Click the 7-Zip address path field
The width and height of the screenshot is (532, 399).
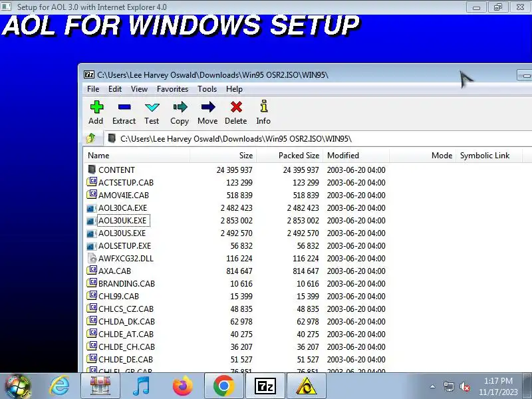click(x=318, y=139)
